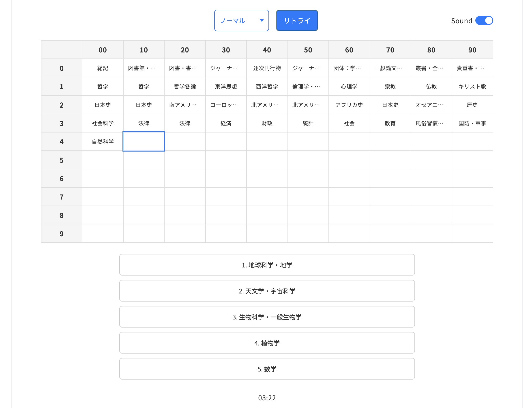Select answer 4. 植物学

coord(267,343)
